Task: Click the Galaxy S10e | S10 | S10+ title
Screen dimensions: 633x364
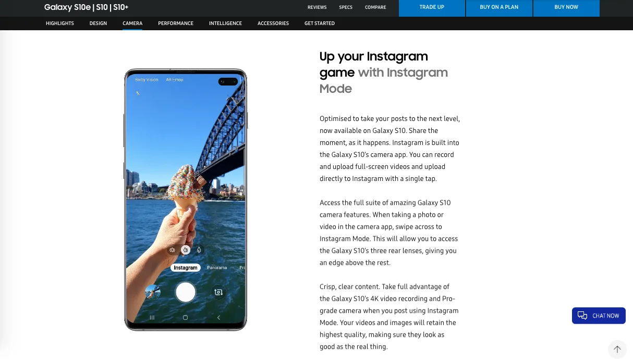Action: [x=86, y=7]
